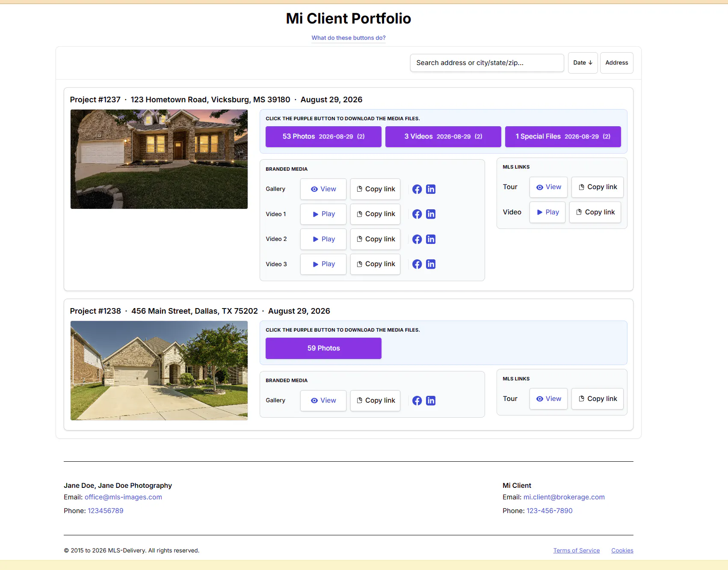Play branded Video 1
This screenshot has height=570, width=728.
coord(323,214)
